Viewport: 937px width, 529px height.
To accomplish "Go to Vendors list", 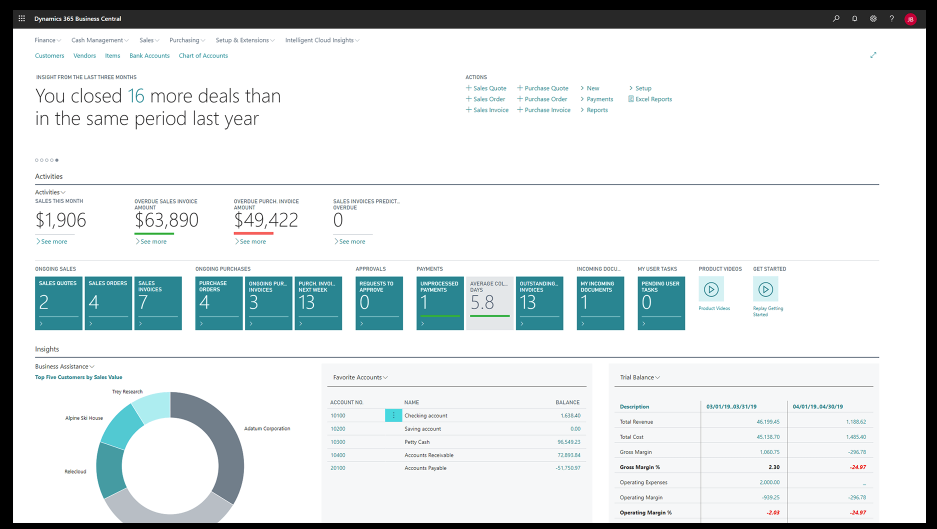I will (84, 56).
